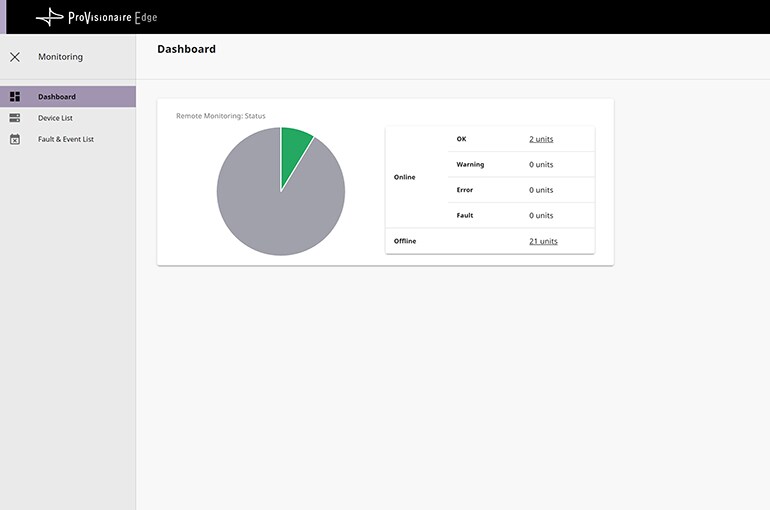Open Fault & Event List
Screen dimensions: 770x510
pos(66,139)
